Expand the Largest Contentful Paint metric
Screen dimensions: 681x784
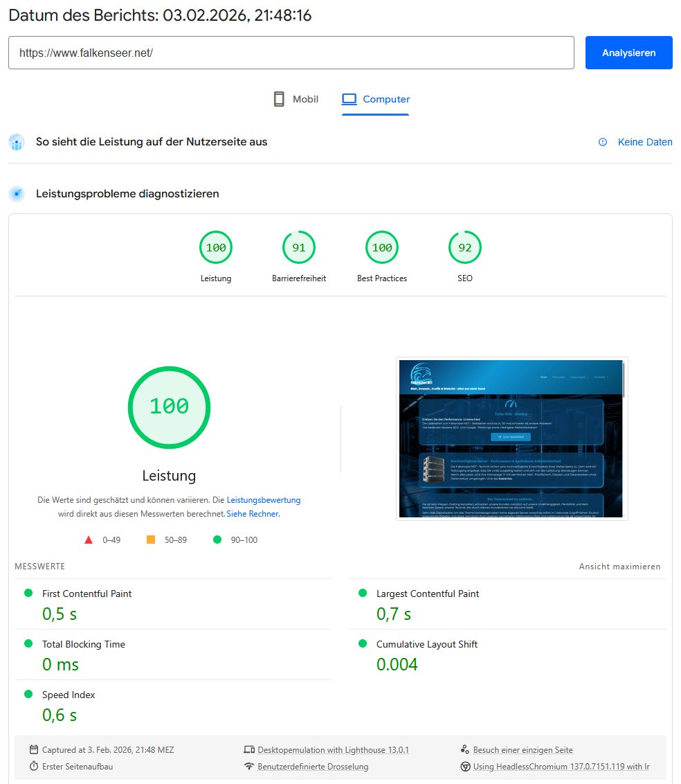click(x=428, y=594)
